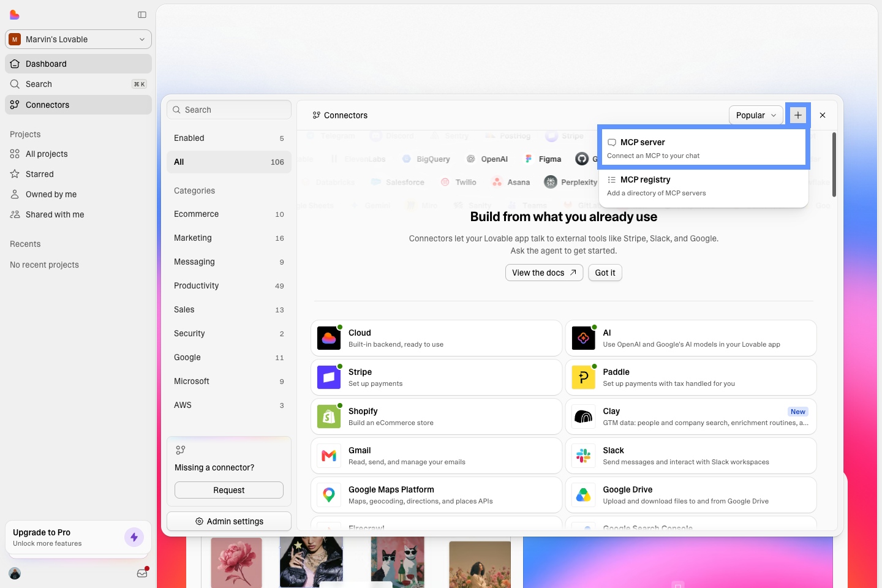Viewport: 882px width, 588px height.
Task: Click the plus icon to add a connector
Action: (x=797, y=115)
